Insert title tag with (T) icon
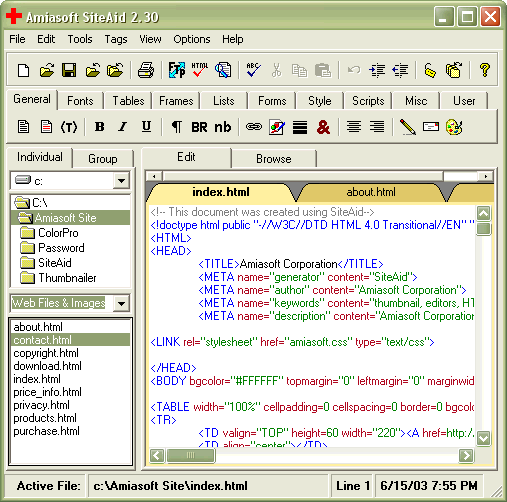 [x=69, y=127]
